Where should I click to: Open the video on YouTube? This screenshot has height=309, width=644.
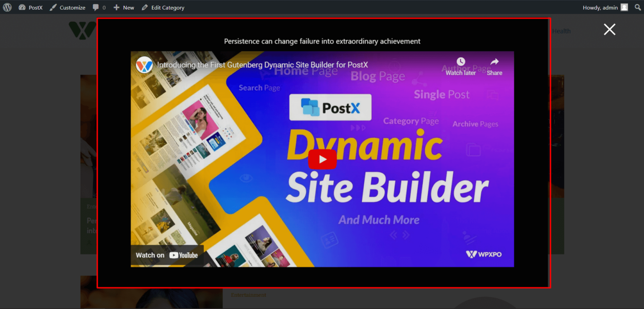[167, 255]
